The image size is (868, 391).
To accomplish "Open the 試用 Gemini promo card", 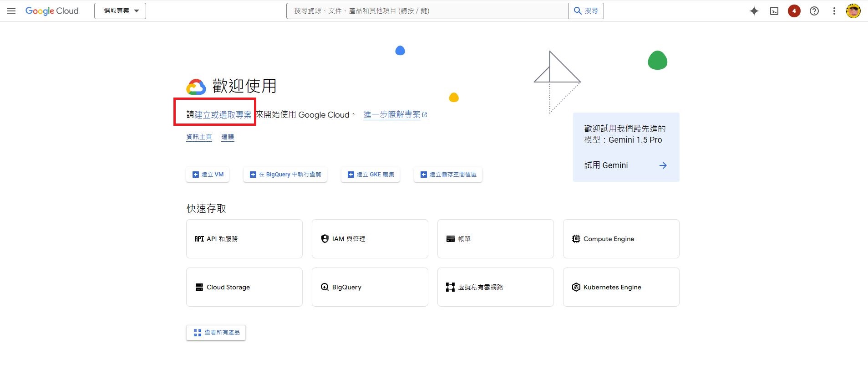I will coord(626,147).
